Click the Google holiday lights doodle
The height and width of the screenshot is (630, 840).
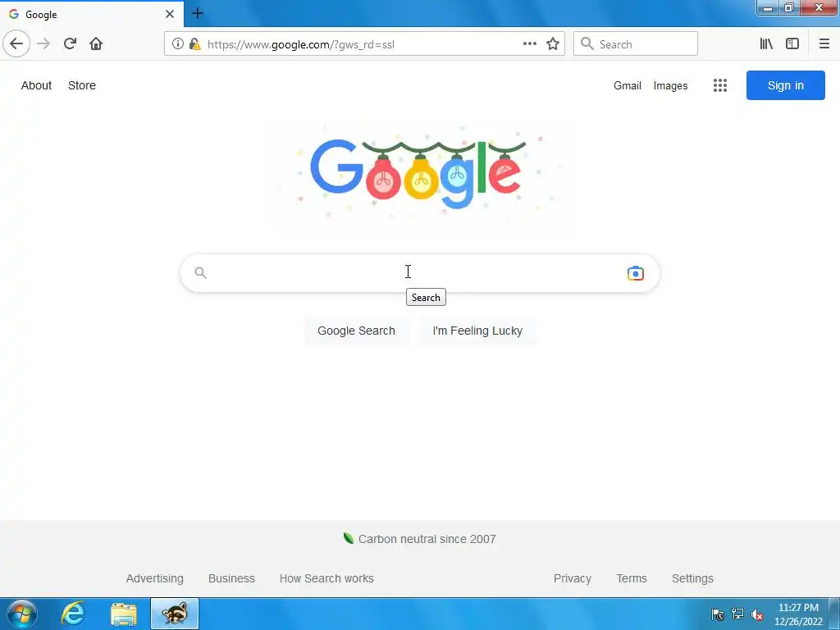coord(418,174)
